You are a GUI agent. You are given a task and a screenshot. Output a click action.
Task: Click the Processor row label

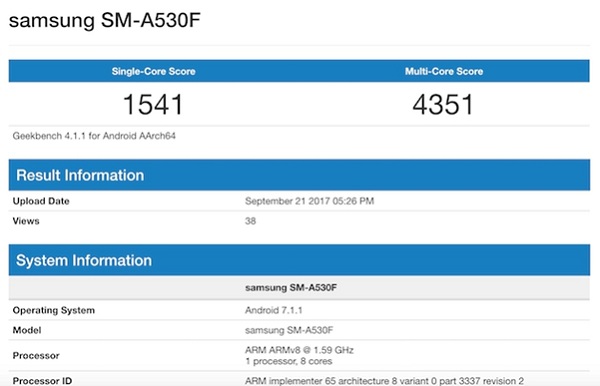point(36,355)
